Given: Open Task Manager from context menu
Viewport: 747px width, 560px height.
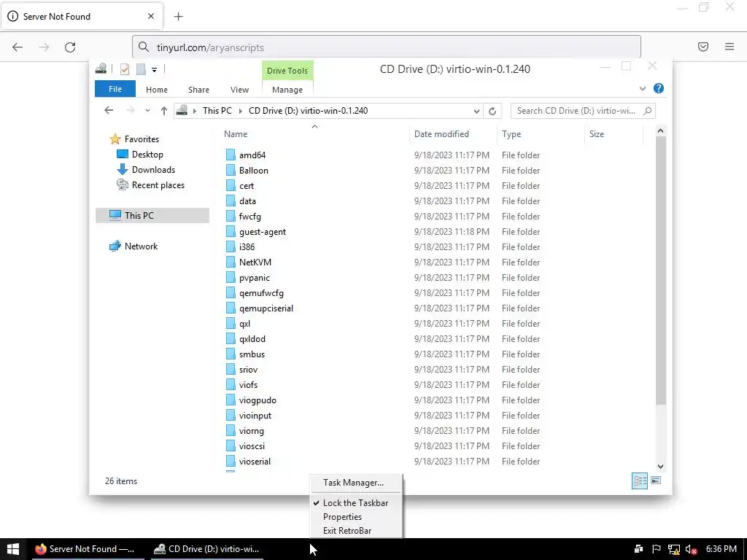Looking at the screenshot, I should click(x=353, y=483).
